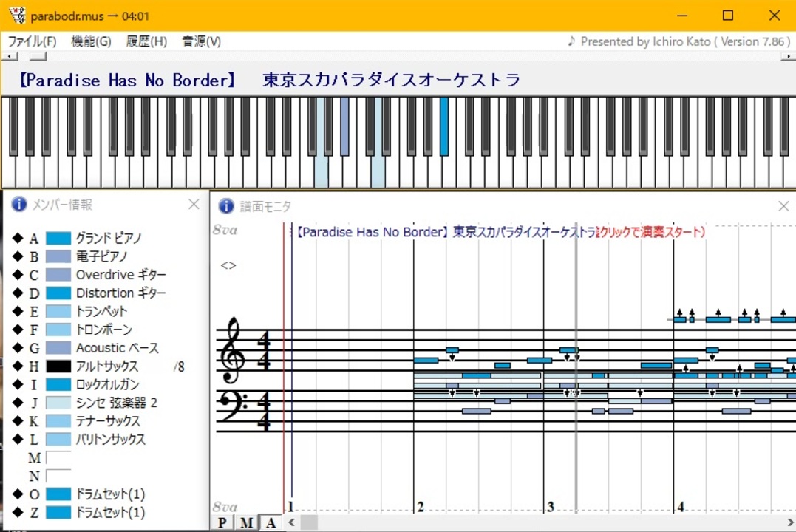Click the keyboard position scroll thumb under menu
Viewport: 796px width, 532px height.
click(38, 56)
